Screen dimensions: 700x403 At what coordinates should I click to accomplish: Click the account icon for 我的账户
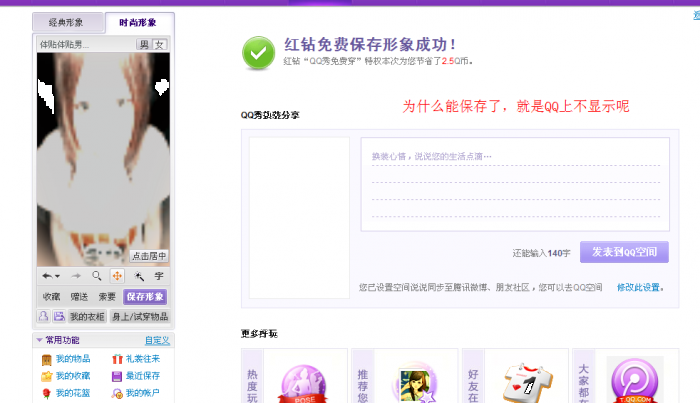pos(117,394)
